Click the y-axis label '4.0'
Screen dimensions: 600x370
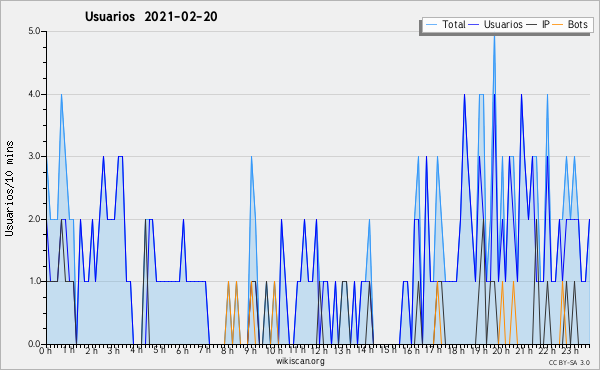pyautogui.click(x=34, y=94)
